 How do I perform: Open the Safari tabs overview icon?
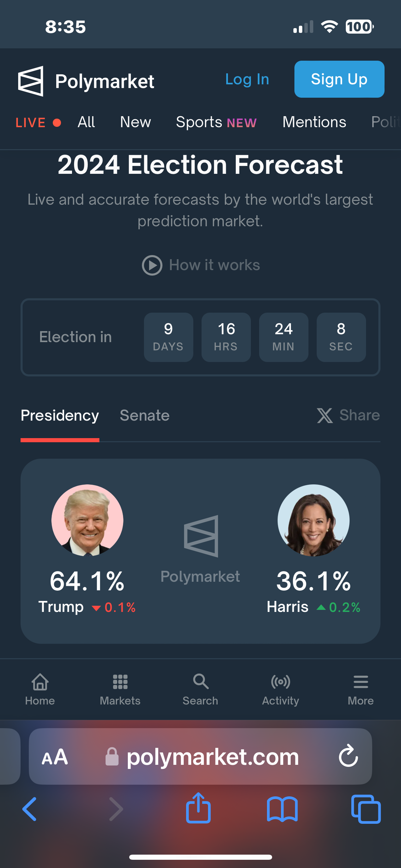point(366,809)
